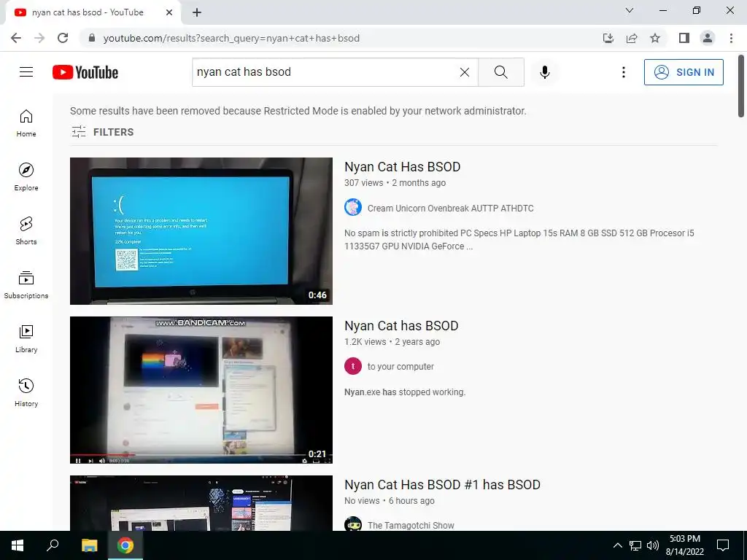Screen dimensions: 747x560
Task: Open Subscriptions in the sidebar
Action: pyautogui.click(x=26, y=285)
